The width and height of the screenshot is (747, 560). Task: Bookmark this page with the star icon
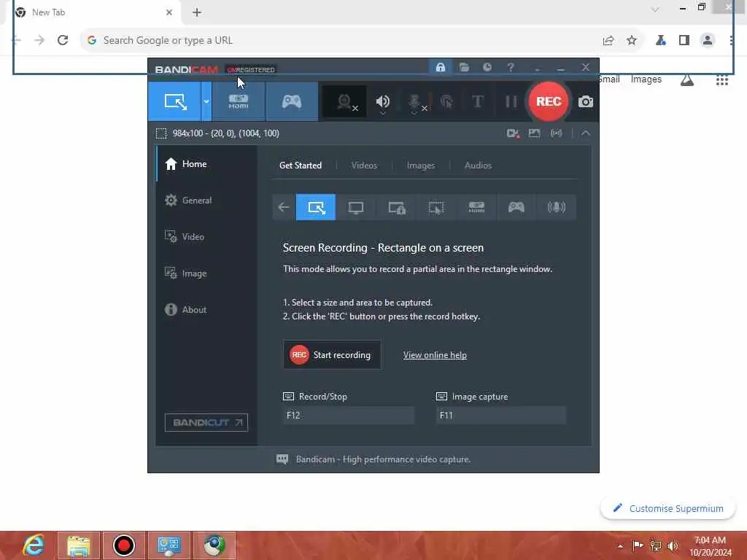coord(631,41)
